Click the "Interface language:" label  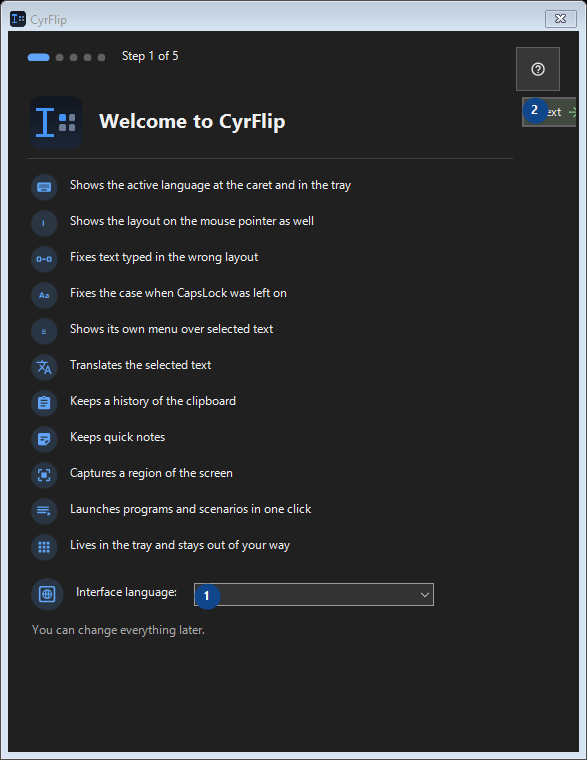pyautogui.click(x=127, y=592)
